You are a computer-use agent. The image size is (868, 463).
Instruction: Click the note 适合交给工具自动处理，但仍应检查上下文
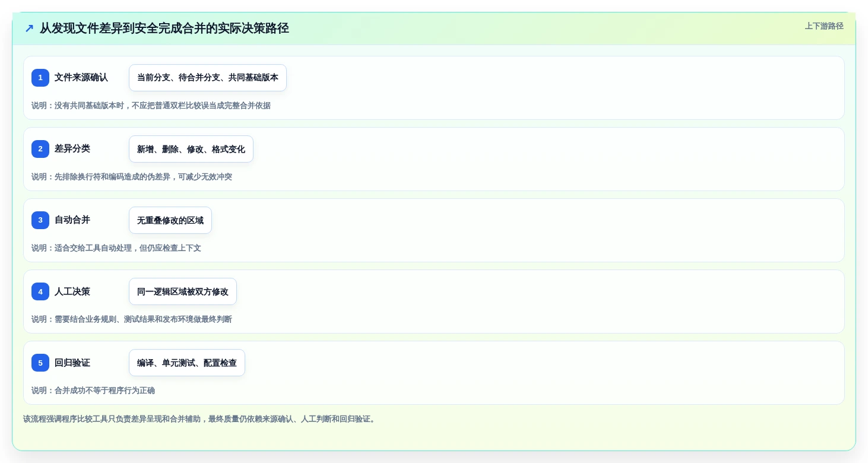click(x=116, y=248)
